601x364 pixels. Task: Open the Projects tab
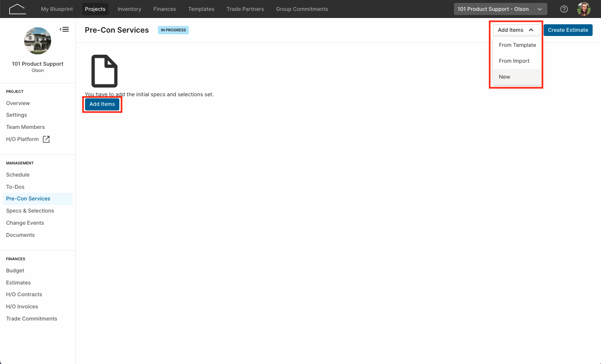tap(95, 9)
